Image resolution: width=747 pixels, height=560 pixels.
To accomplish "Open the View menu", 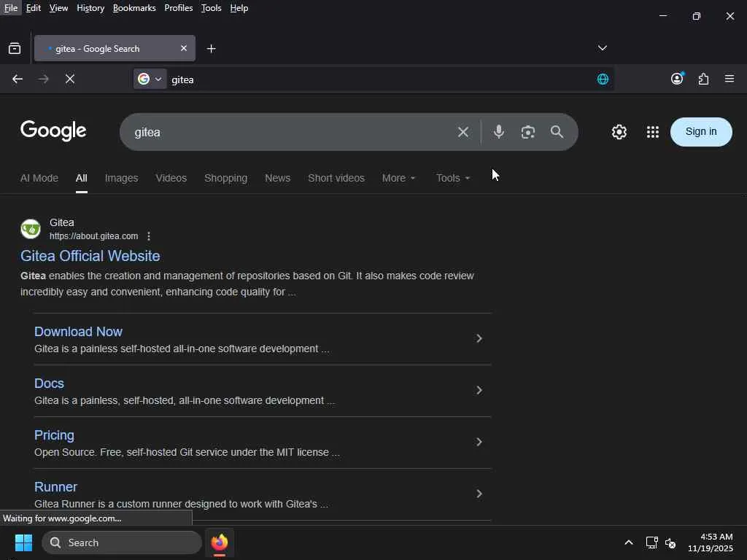I will tap(58, 8).
